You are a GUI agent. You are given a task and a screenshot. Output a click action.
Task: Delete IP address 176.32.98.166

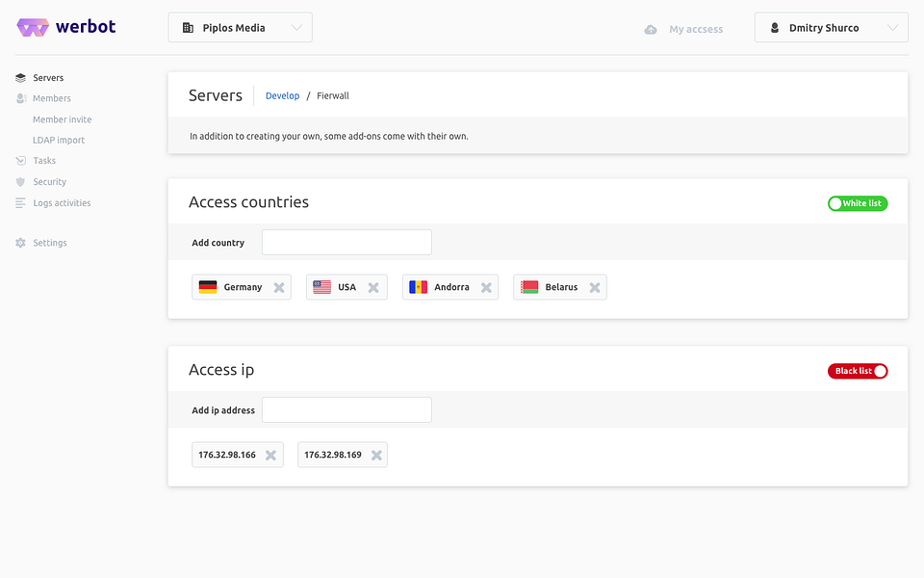coord(270,456)
